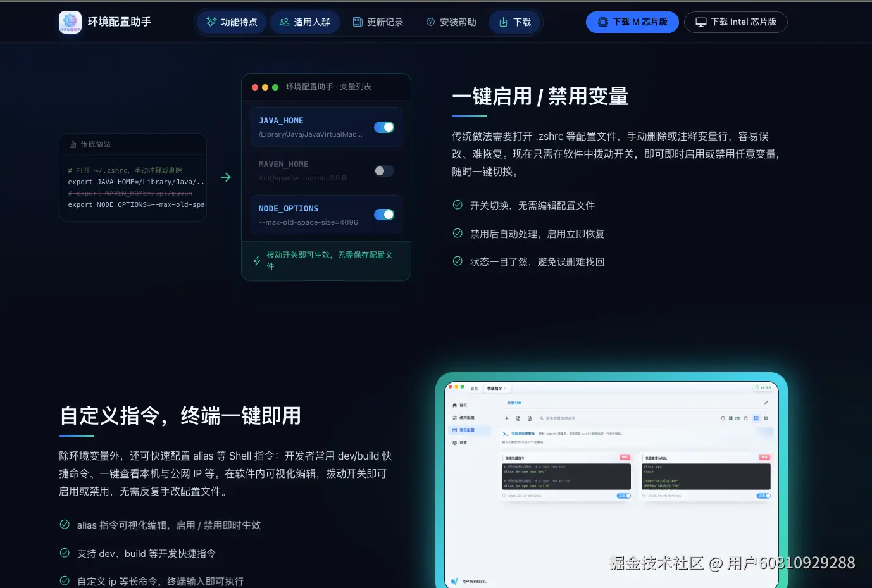This screenshot has width=872, height=588.
Task: Click the check icon beside 禁用后自动处理，启用立即恢复
Action: pos(458,233)
